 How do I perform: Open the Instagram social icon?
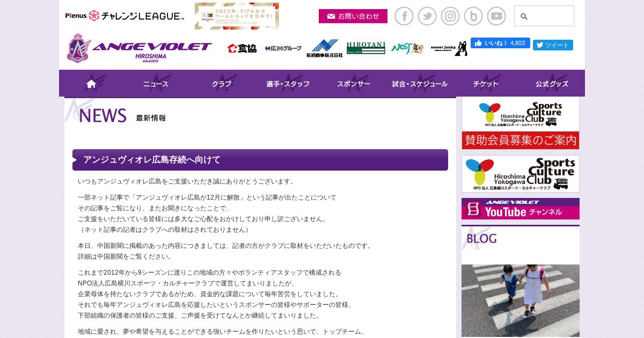pos(450,16)
